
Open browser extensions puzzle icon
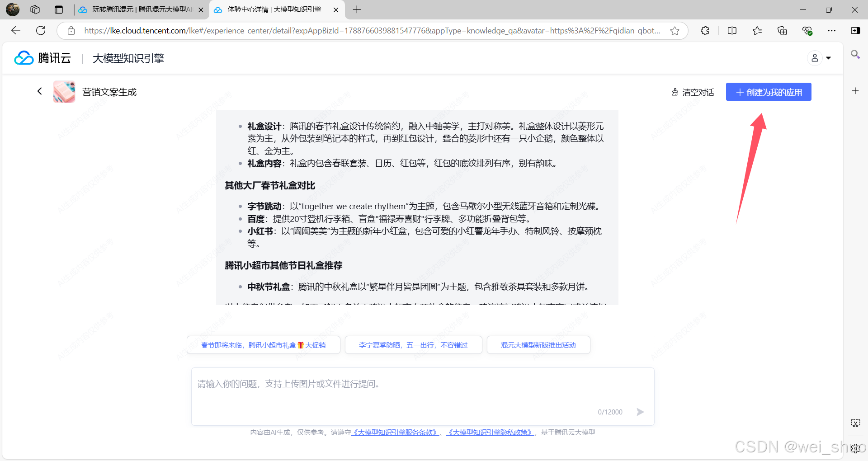click(x=705, y=31)
